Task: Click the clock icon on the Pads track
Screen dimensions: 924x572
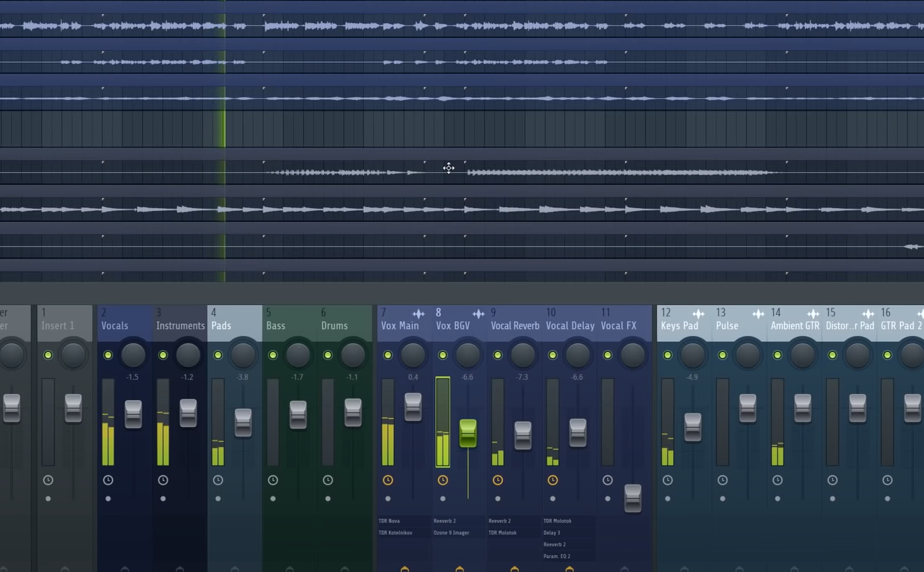Action: coord(218,480)
